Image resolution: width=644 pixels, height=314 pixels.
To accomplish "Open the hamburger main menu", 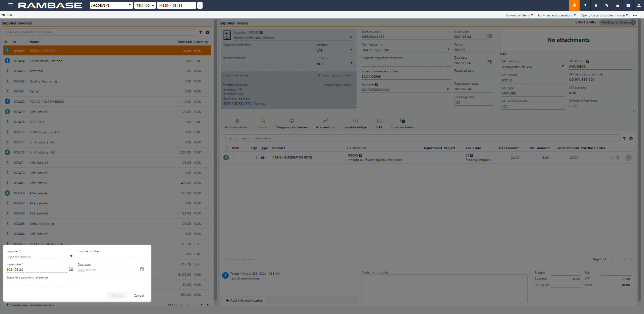I will [10, 5].
